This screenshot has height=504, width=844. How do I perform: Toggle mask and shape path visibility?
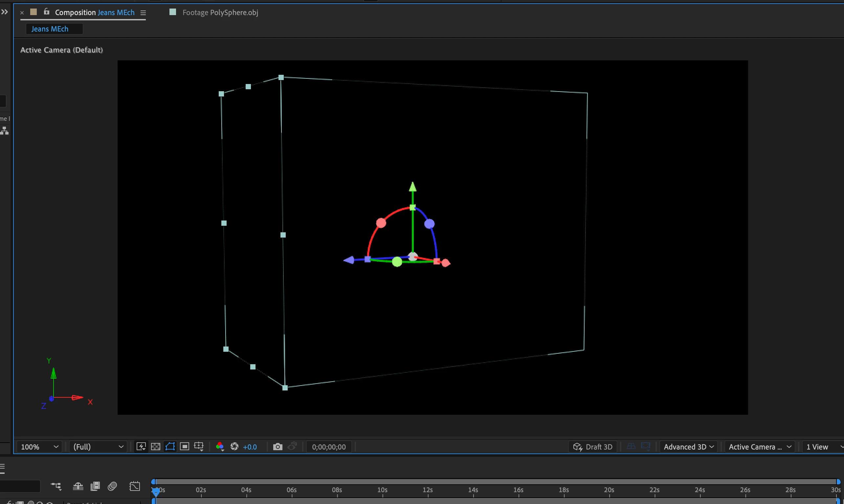(x=170, y=447)
